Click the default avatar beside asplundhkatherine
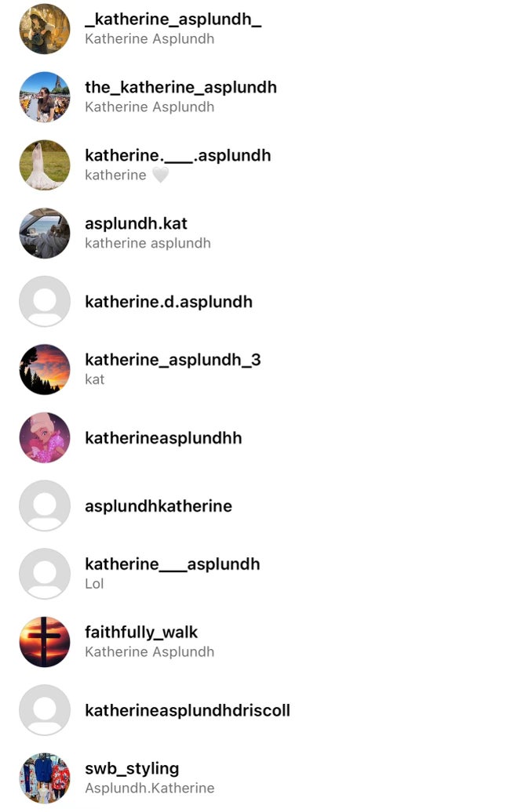The image size is (506, 812). [45, 506]
